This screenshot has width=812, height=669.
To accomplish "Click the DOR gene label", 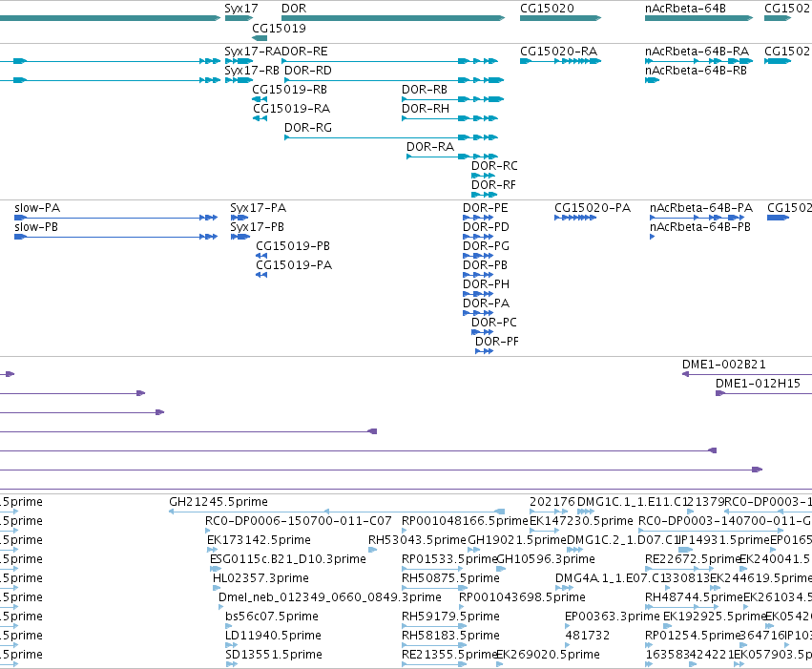I will pos(294,9).
